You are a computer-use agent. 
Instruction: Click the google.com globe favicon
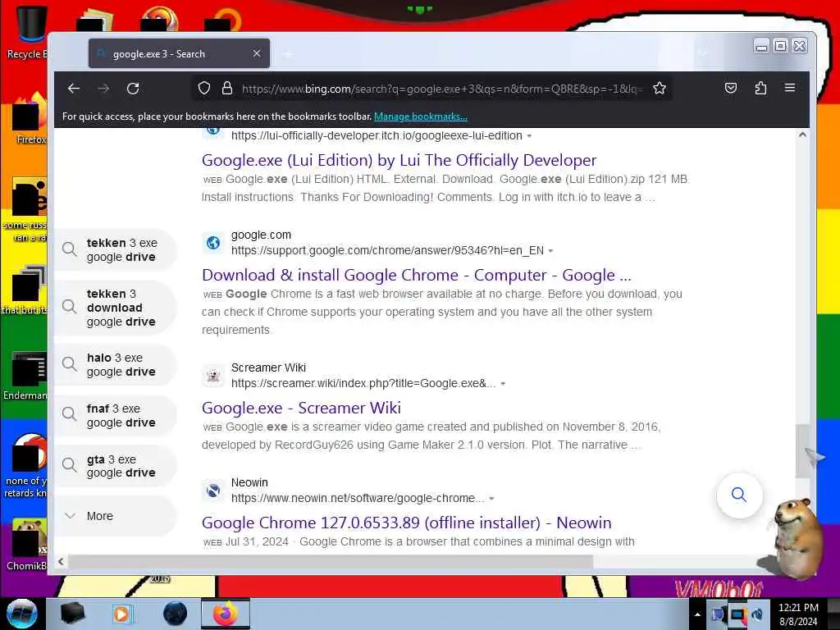point(213,243)
